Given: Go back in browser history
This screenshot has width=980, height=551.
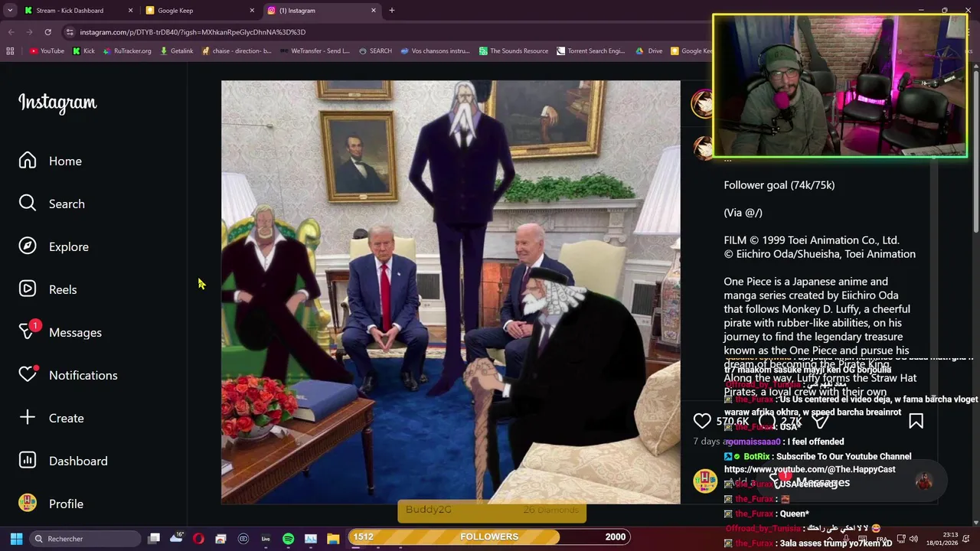Looking at the screenshot, I should tap(11, 32).
